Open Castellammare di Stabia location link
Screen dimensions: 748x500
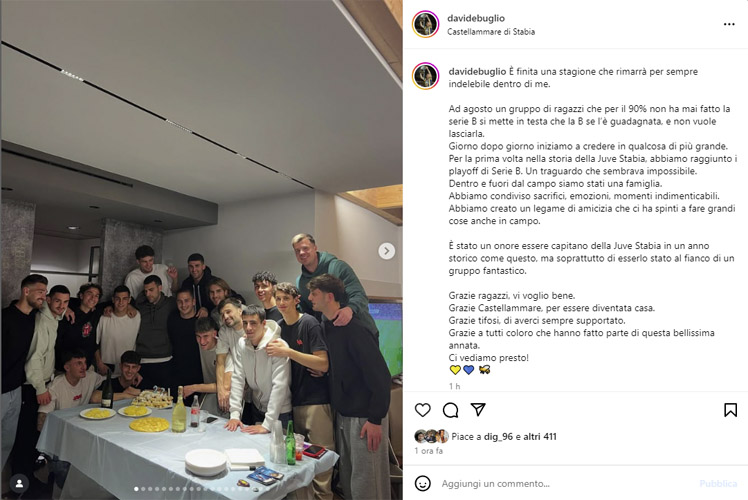(x=491, y=32)
